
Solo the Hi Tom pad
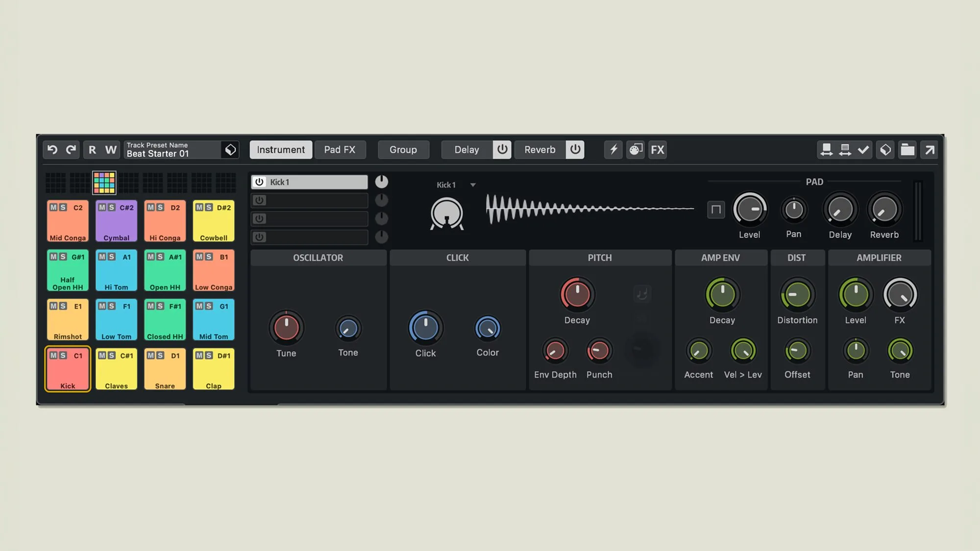112,257
